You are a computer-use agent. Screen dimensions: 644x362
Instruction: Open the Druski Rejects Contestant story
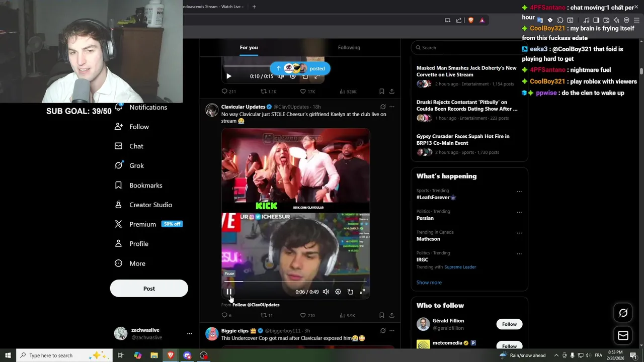pos(466,110)
